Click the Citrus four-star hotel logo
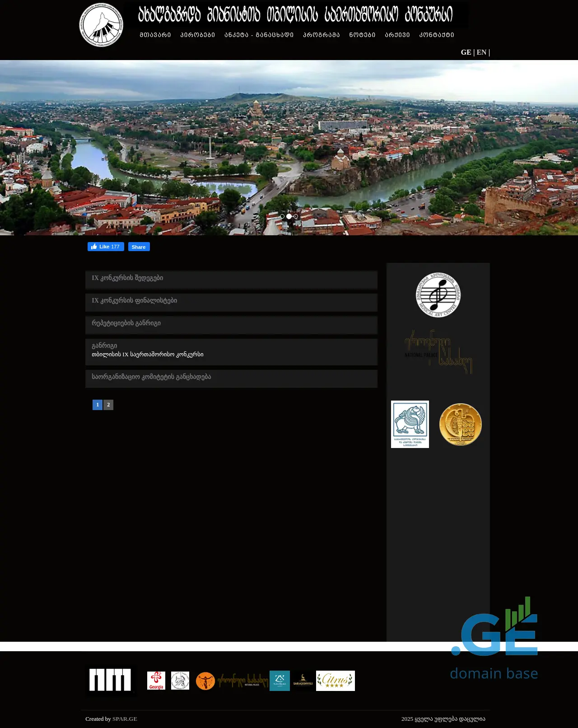This screenshot has height=728, width=578. pos(335,681)
